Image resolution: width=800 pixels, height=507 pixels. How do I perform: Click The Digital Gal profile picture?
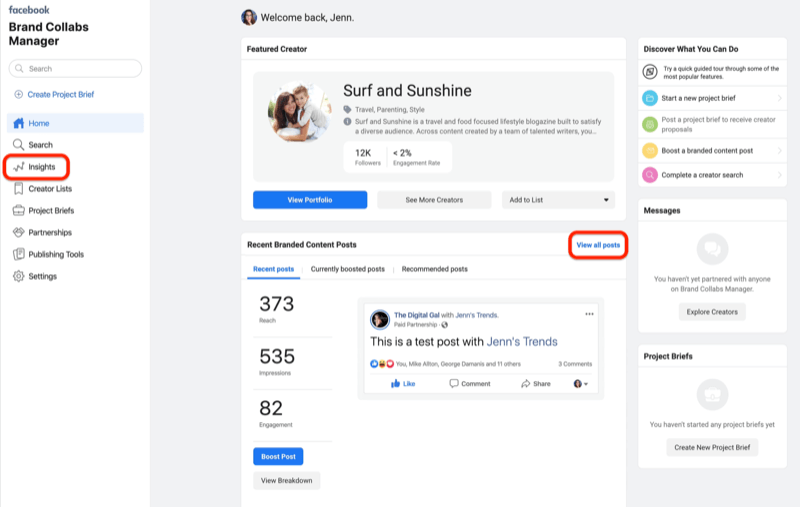(380, 320)
